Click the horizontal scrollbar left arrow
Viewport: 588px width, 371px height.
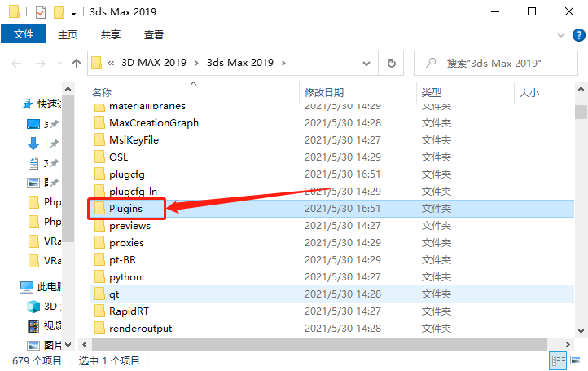click(86, 344)
